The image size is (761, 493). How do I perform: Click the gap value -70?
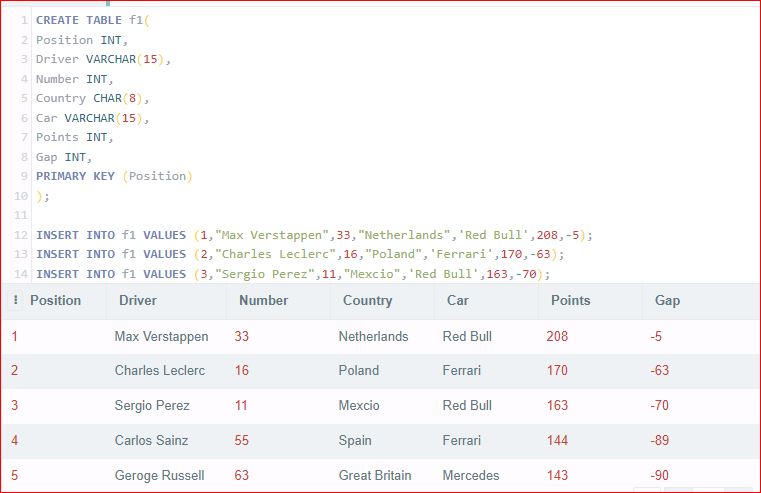tap(660, 405)
